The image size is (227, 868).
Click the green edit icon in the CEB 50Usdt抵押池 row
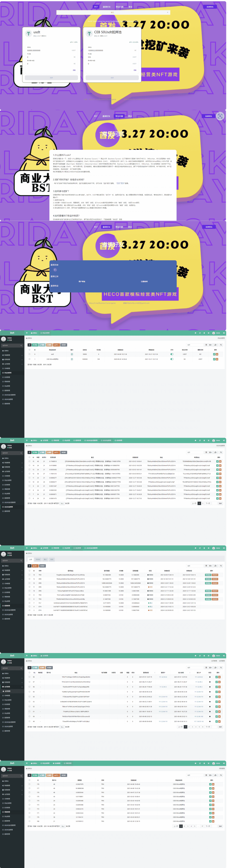click(x=214, y=359)
